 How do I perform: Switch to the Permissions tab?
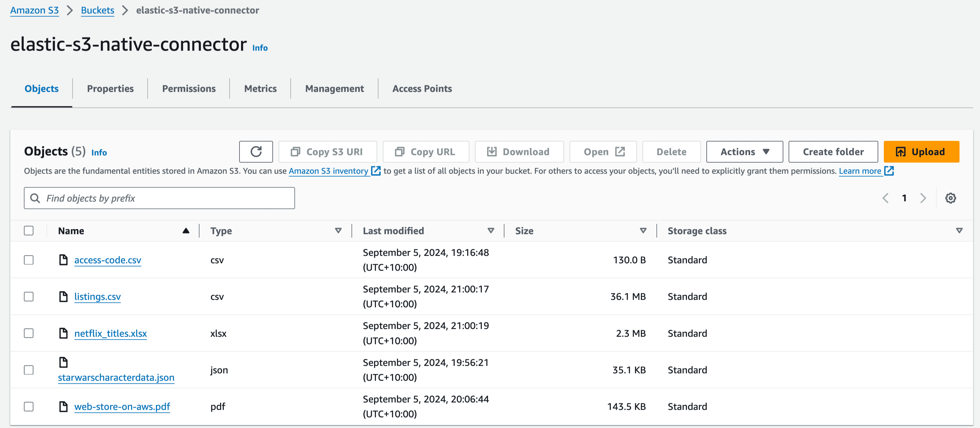coord(189,88)
